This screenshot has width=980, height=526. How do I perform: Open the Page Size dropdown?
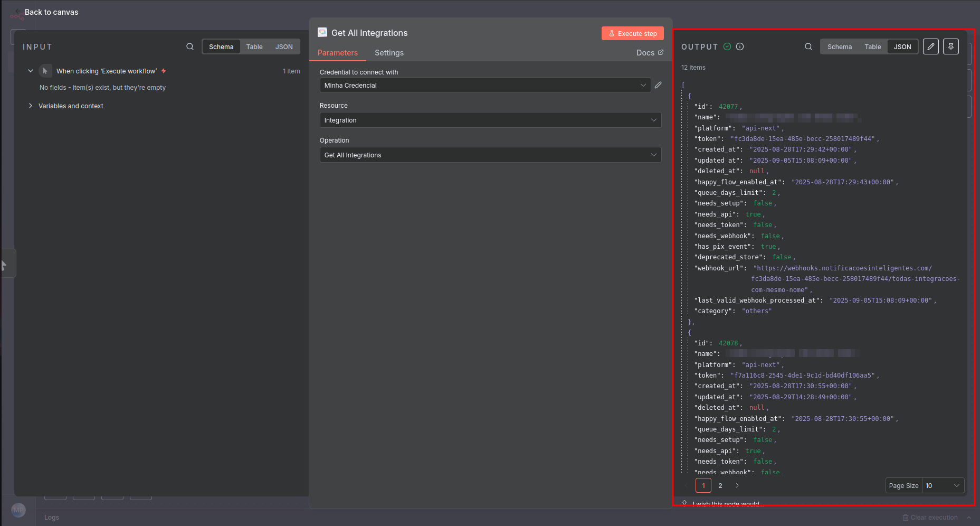coord(943,485)
